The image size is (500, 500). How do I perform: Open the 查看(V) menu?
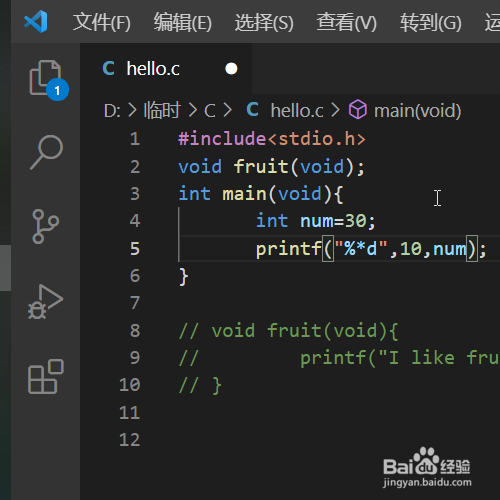347,22
